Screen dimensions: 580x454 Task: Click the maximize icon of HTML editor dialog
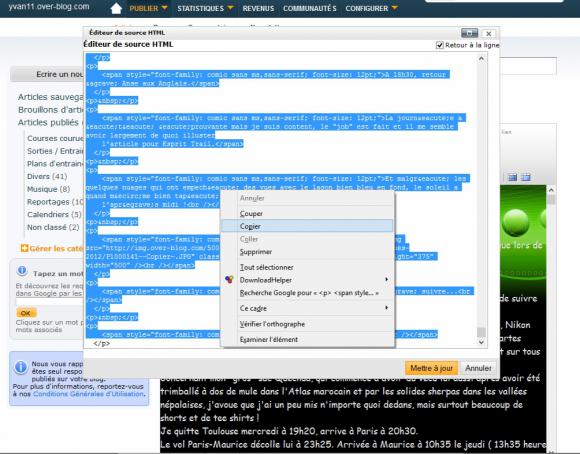[x=469, y=33]
